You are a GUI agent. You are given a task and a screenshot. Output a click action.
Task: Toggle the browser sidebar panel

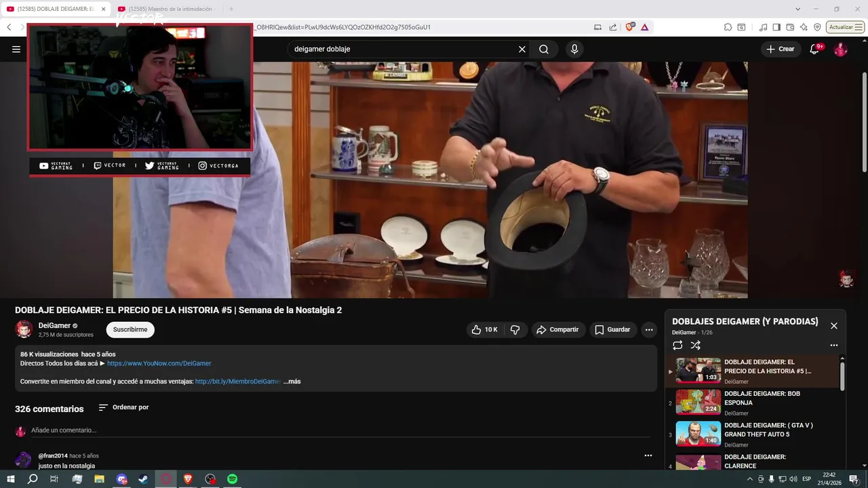(776, 27)
